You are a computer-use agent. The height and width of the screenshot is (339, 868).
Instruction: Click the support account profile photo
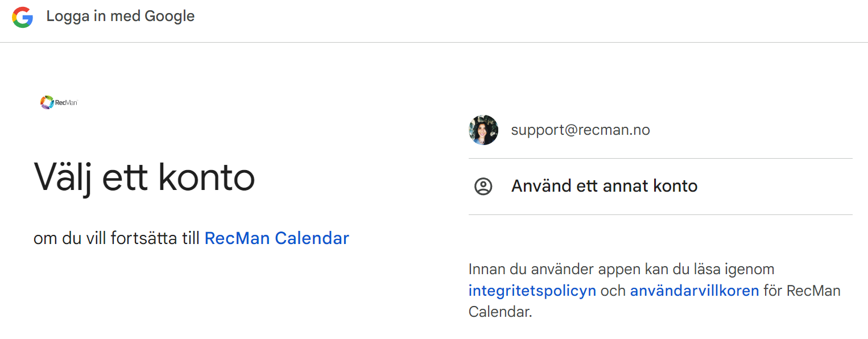(483, 130)
